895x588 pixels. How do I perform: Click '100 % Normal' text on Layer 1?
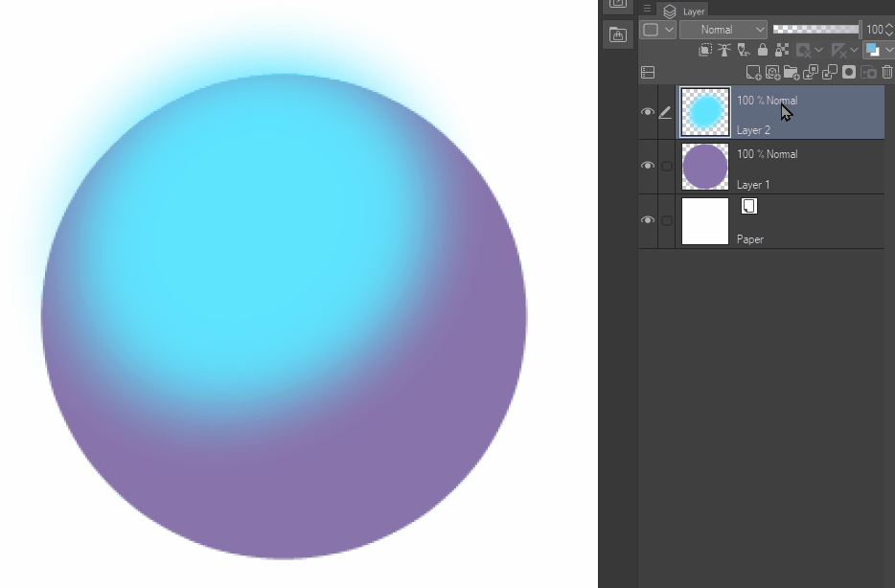tap(768, 154)
